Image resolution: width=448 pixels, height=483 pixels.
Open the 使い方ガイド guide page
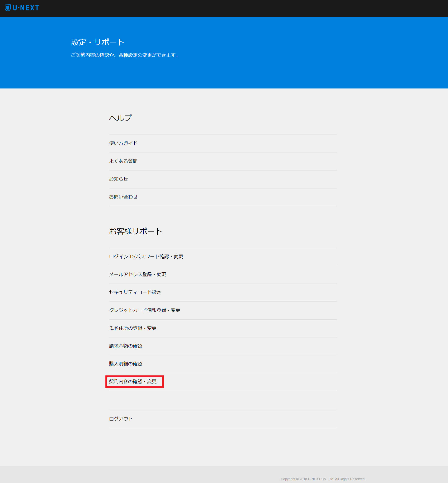coord(123,143)
